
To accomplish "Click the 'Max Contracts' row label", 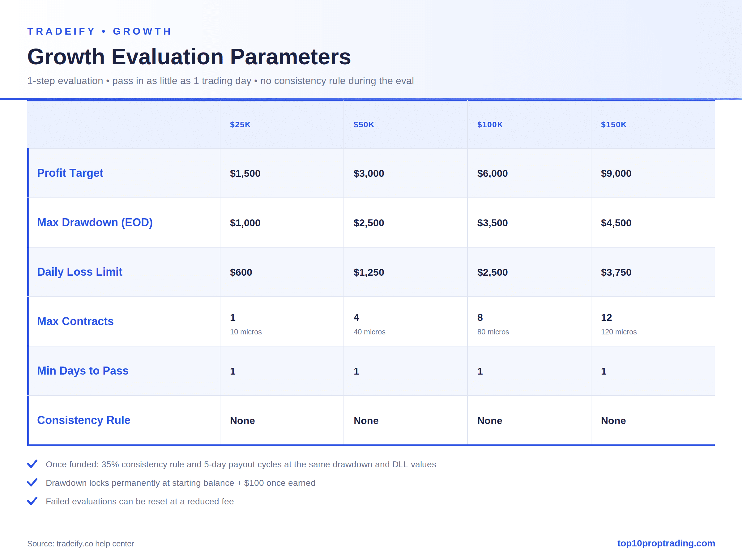I will point(75,321).
